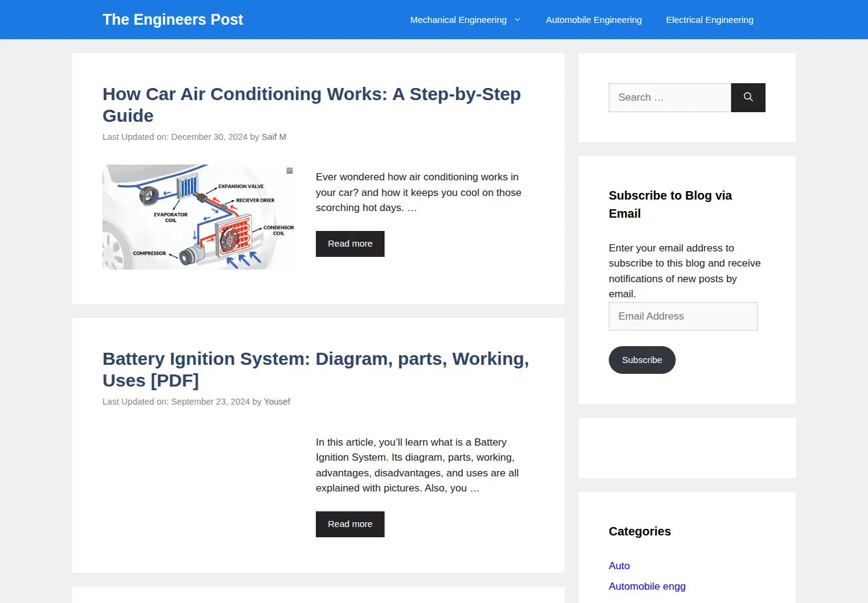The image size is (868, 603).
Task: Open the Auto category link
Action: tap(619, 566)
